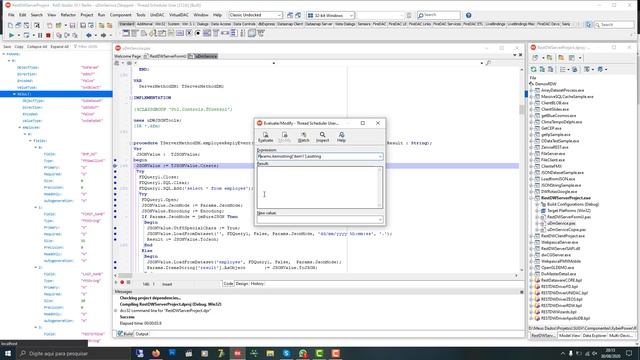The width and height of the screenshot is (640, 360).
Task: Open the Refactor menu
Action: [68, 15]
